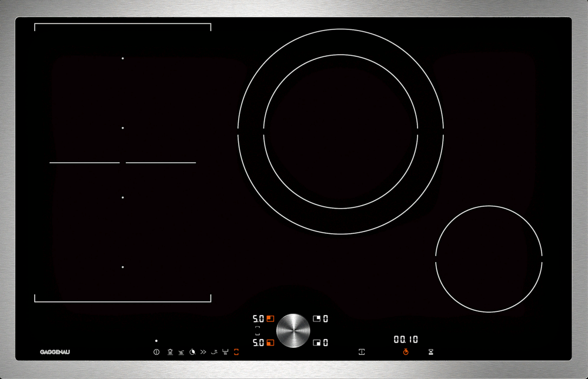This screenshot has width=588, height=379.
Task: Touch the small right-hand round cooking zone
Action: (x=489, y=259)
